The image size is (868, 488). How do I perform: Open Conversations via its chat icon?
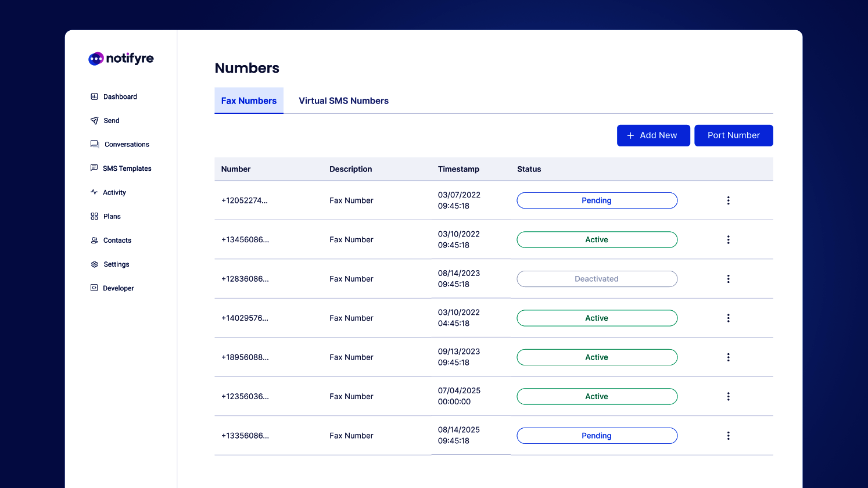[x=94, y=144]
